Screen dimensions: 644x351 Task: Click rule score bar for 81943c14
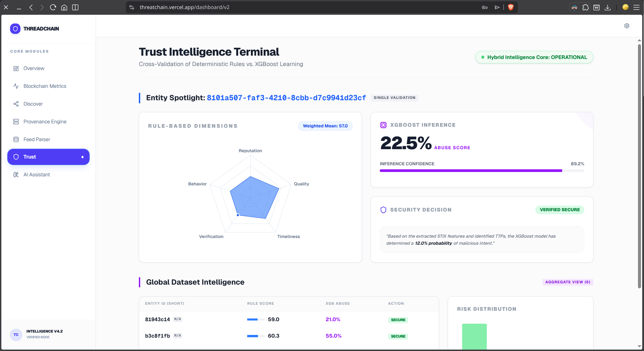(x=256, y=319)
